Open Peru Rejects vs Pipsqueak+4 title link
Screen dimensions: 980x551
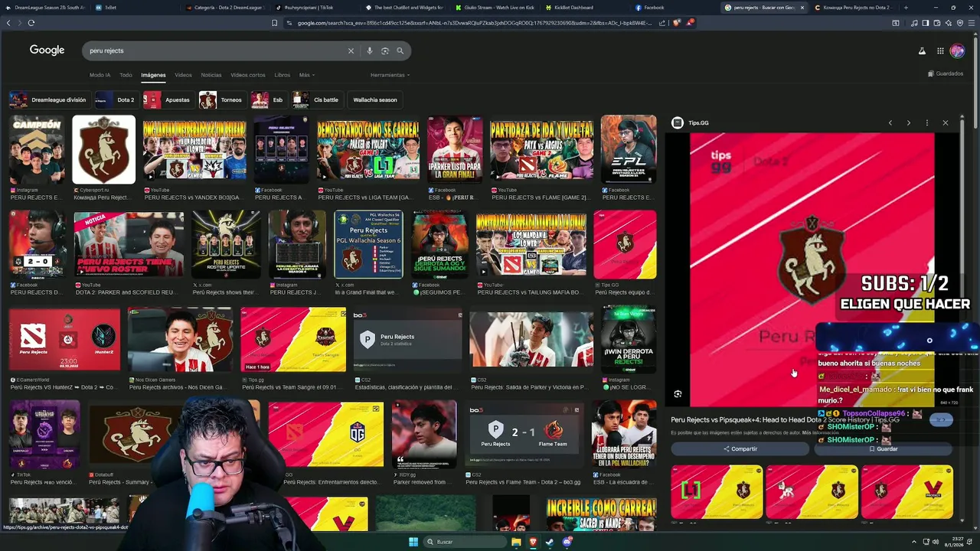tap(785, 419)
